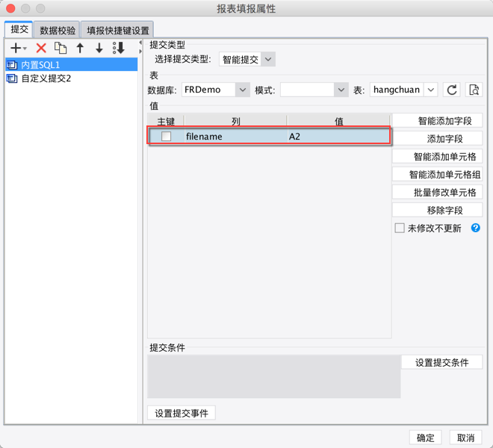Click the refresh table icon
493x448 pixels.
(x=452, y=90)
